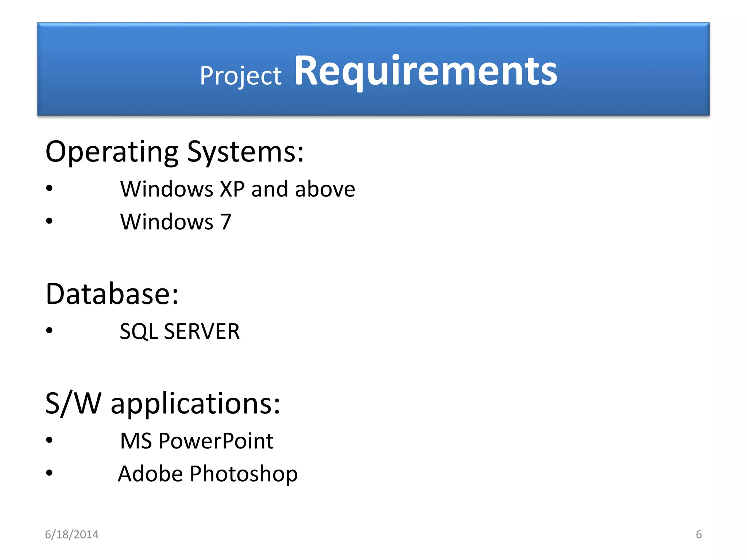Click the bullet before SQL SERVER
Image resolution: width=747 pixels, height=560 pixels.
[x=50, y=331]
